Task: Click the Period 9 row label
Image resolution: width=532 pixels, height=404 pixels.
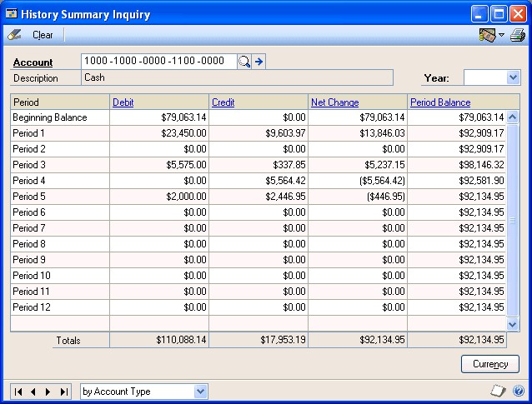Action: tap(29, 260)
